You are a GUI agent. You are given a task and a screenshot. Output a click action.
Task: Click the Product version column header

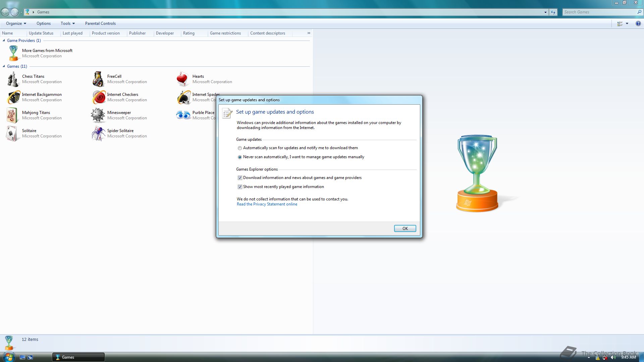tap(108, 33)
